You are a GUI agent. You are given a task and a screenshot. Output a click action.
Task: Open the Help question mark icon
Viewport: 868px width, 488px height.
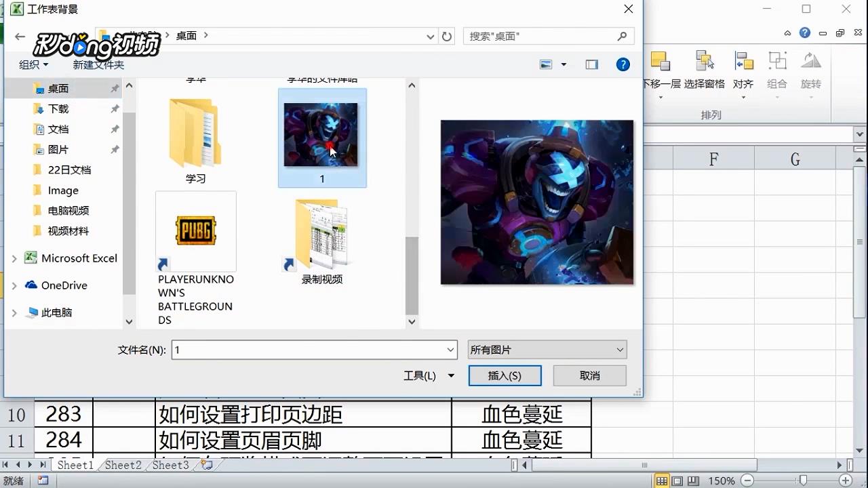coord(625,64)
